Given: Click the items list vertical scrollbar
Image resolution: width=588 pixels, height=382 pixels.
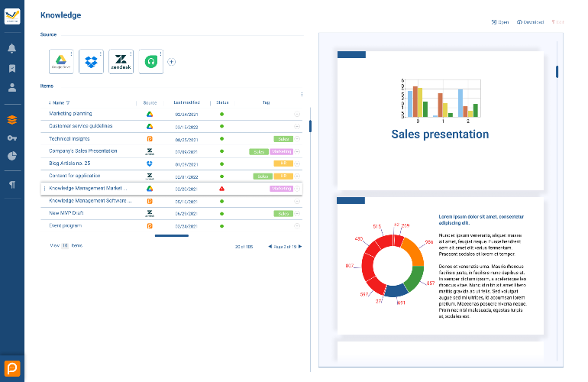Looking at the screenshot, I should point(310,126).
